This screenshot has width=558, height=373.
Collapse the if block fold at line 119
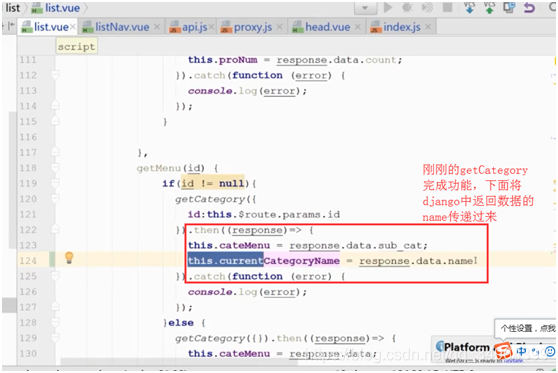[x=55, y=183]
